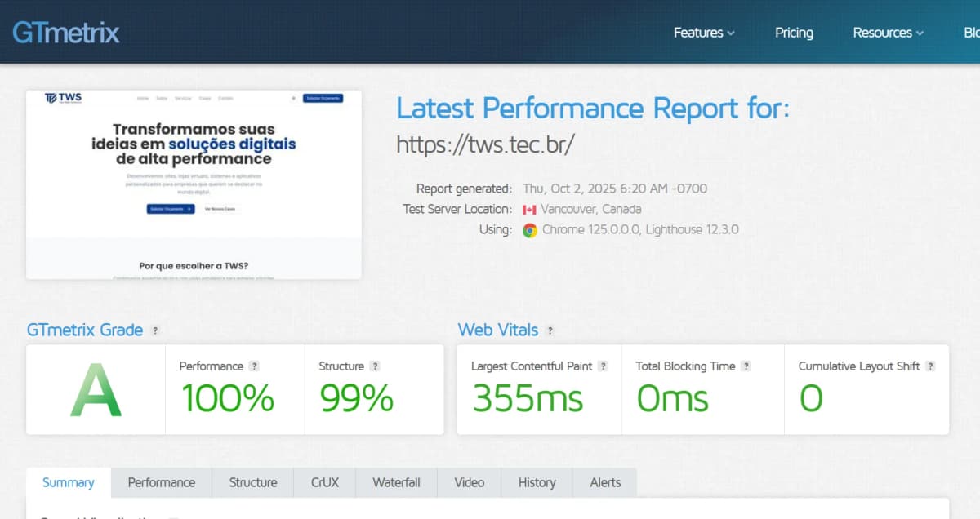980x519 pixels.
Task: Click the report date Thu, Oct 2, 2025
Action: click(x=615, y=189)
